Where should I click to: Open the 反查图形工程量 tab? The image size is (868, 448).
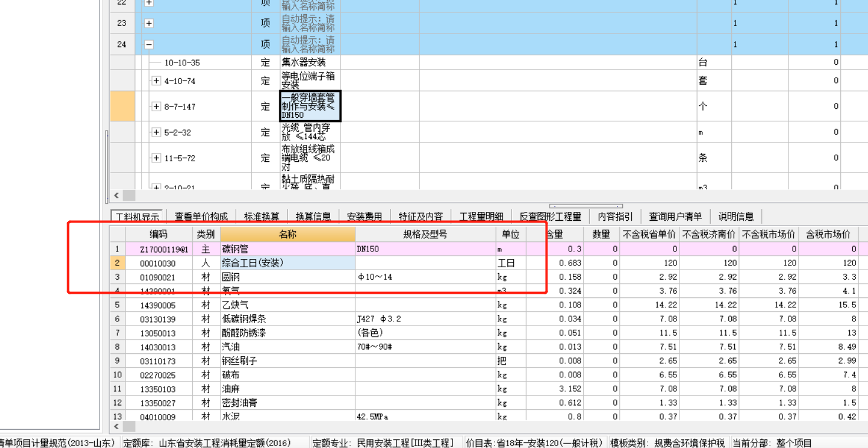point(550,217)
